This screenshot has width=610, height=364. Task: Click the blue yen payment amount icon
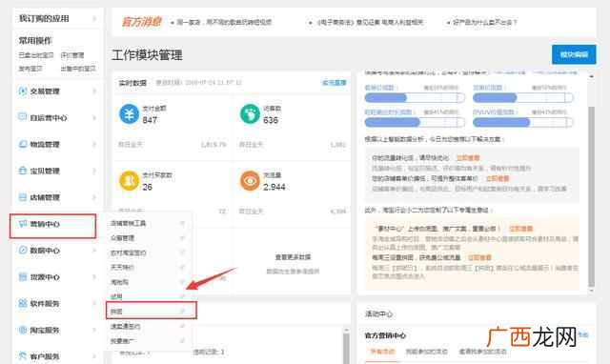click(x=129, y=114)
